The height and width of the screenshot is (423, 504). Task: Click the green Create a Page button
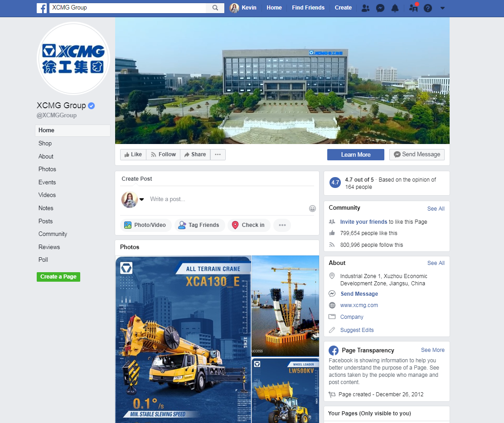click(58, 277)
